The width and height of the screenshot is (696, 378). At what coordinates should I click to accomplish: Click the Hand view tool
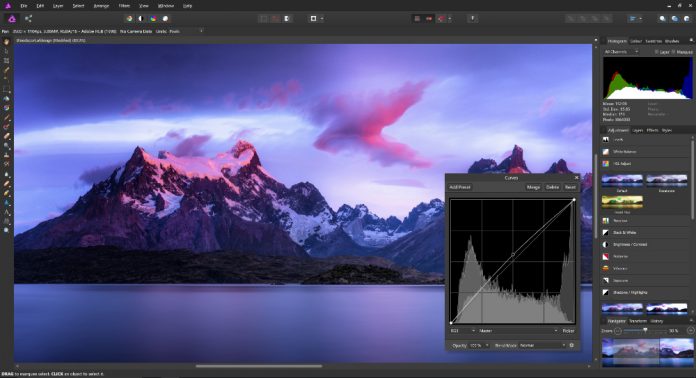[6, 42]
